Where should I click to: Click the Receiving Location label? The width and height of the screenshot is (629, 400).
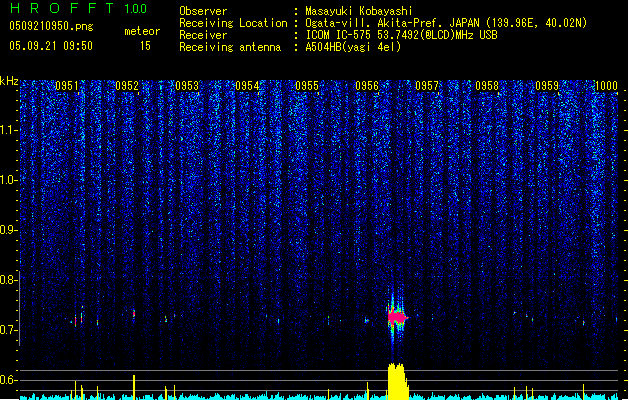[233, 23]
